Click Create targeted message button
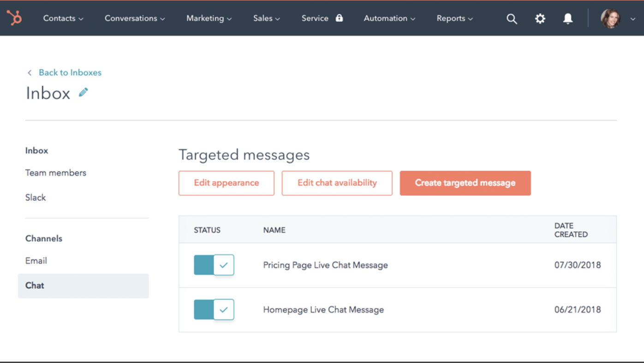Screen dimensions: 644x363 click(x=465, y=183)
